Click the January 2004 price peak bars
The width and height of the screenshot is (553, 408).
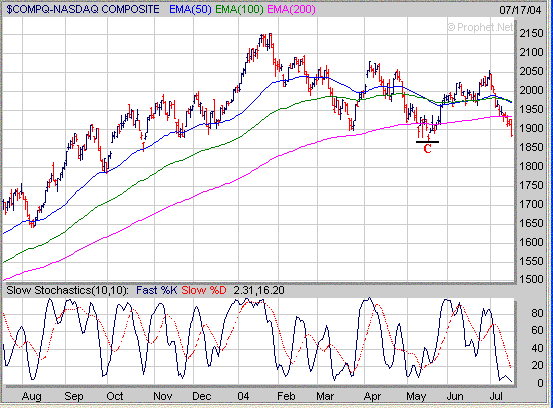265,42
